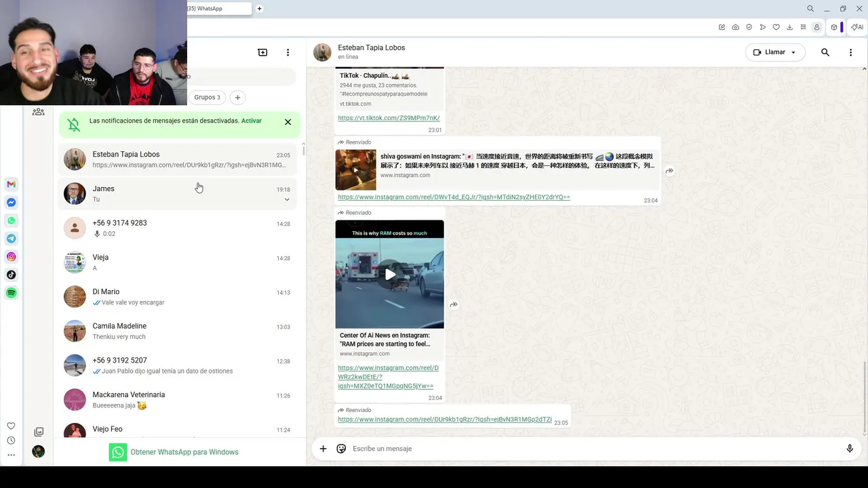Dismiss the notifications disabled banner
Screen dimensions: 868x488
point(288,122)
